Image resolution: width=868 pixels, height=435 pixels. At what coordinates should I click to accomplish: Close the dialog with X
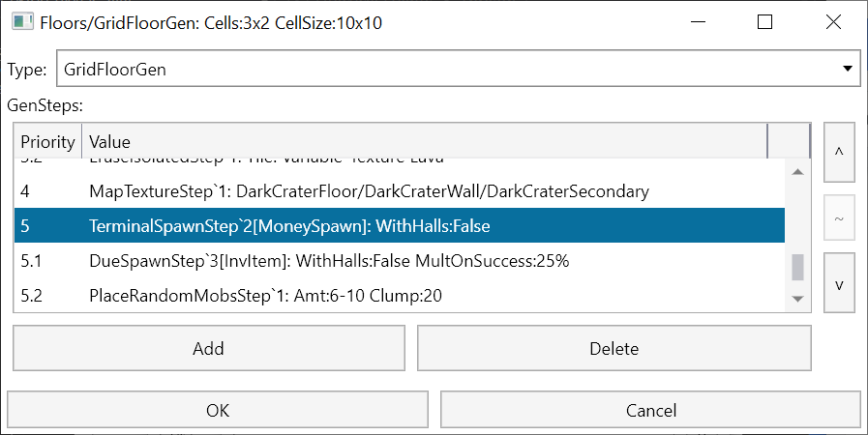coord(833,22)
